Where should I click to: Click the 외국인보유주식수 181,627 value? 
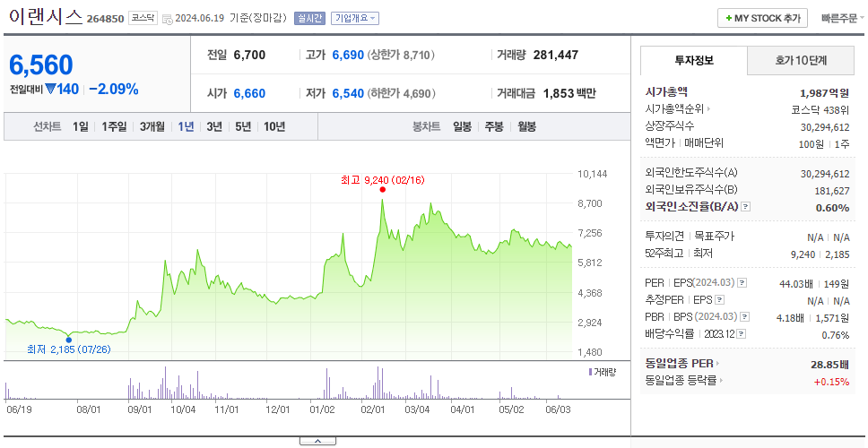click(830, 192)
